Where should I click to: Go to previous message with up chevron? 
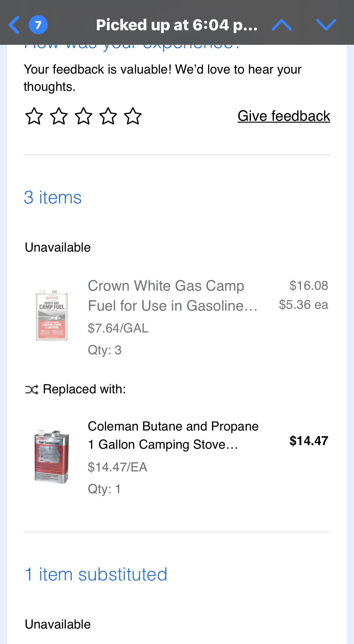[x=281, y=25]
